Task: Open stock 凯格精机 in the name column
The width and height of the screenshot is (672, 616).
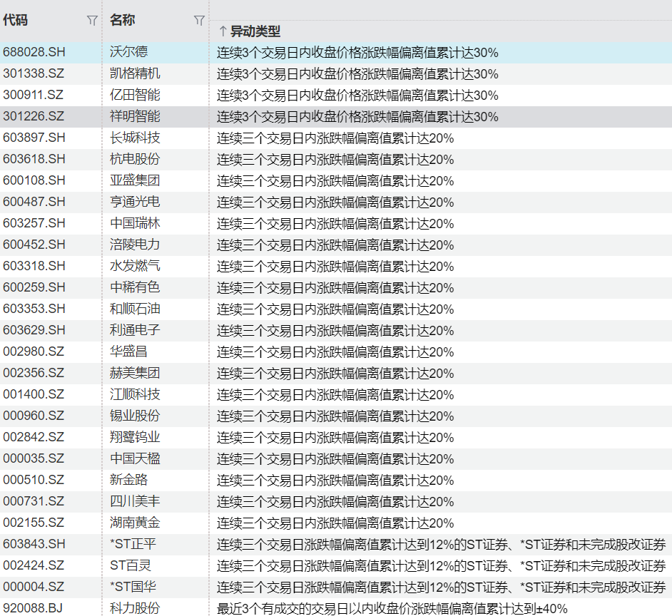Action: (135, 73)
